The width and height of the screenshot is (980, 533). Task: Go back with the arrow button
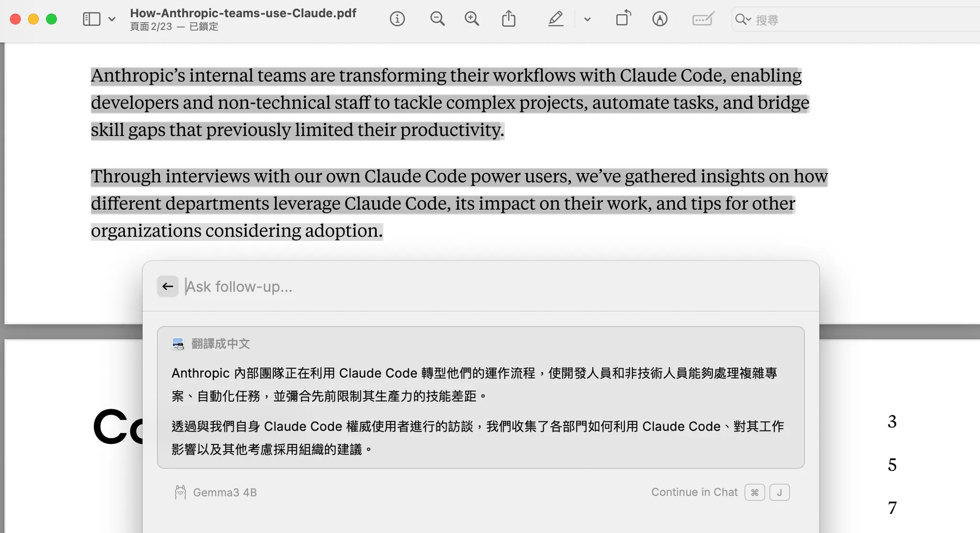[x=167, y=286]
